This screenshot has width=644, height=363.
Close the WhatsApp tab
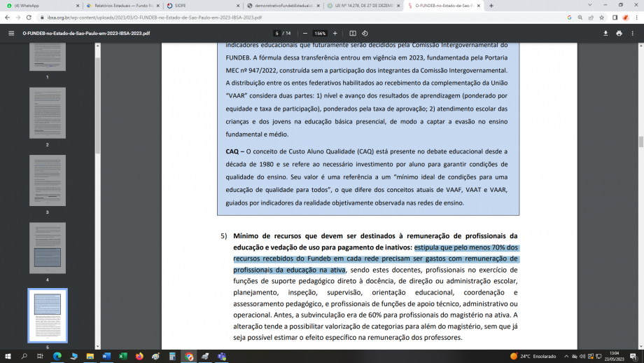[x=78, y=6]
